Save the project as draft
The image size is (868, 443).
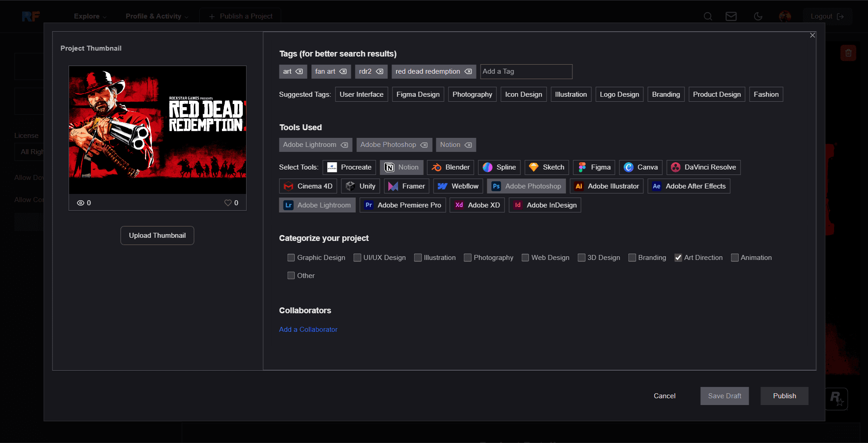pyautogui.click(x=725, y=396)
